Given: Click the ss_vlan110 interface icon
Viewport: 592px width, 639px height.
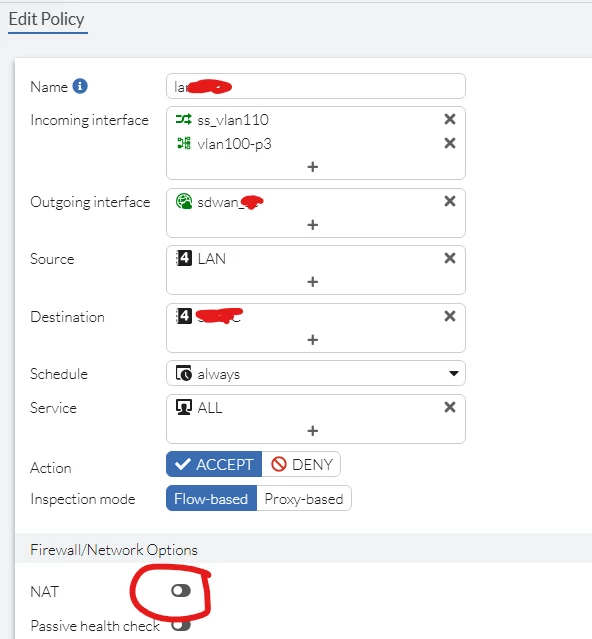Looking at the screenshot, I should pos(183,119).
